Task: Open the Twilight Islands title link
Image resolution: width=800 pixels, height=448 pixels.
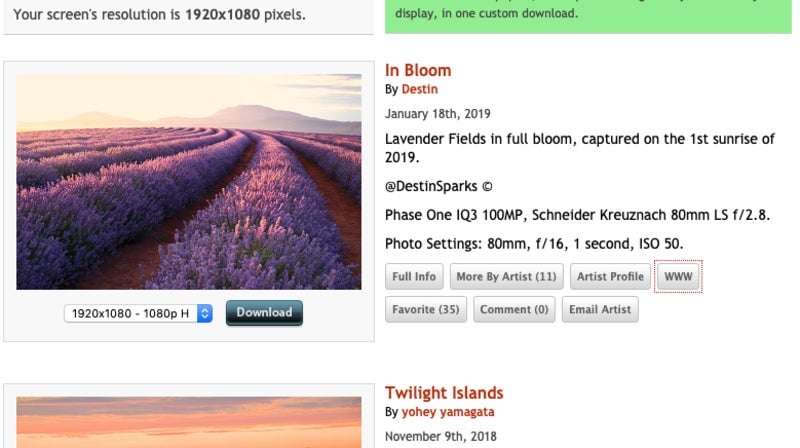Action: coord(444,393)
